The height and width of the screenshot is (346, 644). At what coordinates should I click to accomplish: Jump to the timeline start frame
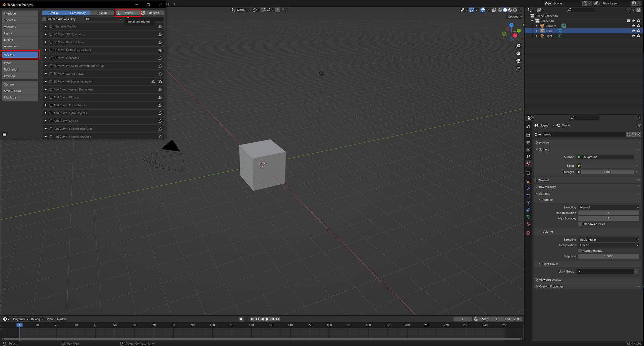click(252, 319)
